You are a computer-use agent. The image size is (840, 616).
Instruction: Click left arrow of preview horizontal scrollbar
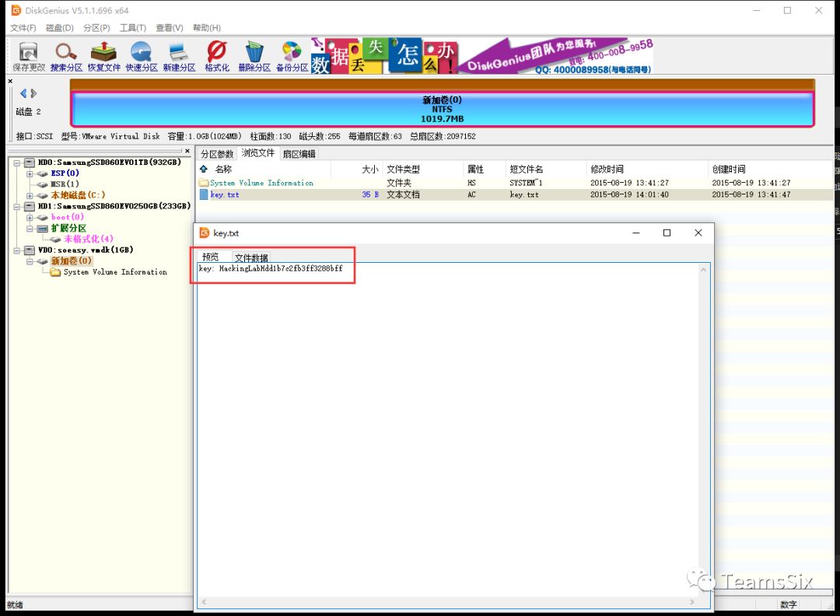204,602
